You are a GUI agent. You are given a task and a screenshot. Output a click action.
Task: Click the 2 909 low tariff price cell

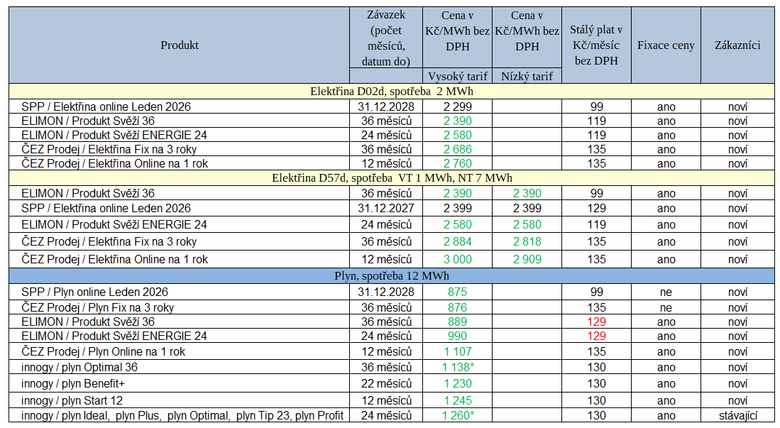526,259
